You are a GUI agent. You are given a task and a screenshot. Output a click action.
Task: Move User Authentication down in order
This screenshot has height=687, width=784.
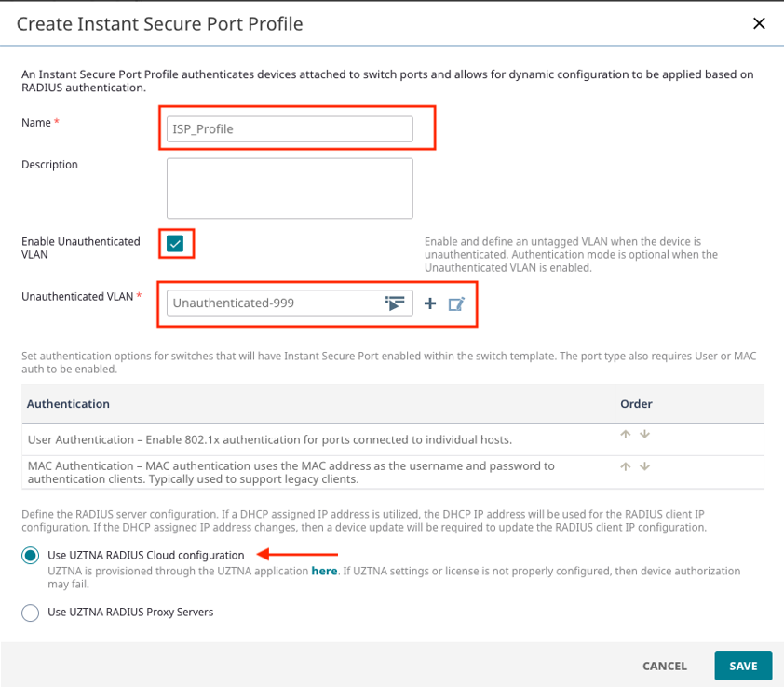point(644,433)
